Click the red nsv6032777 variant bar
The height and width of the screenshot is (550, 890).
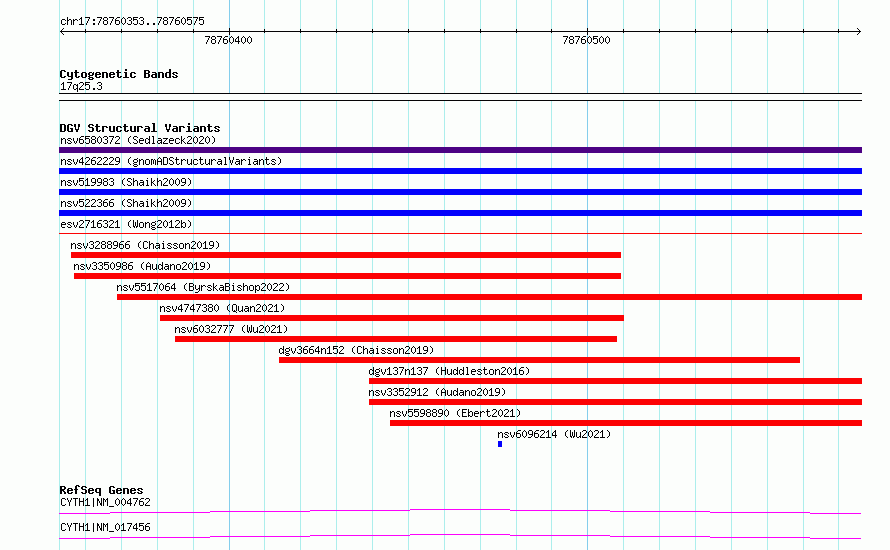[x=396, y=339]
